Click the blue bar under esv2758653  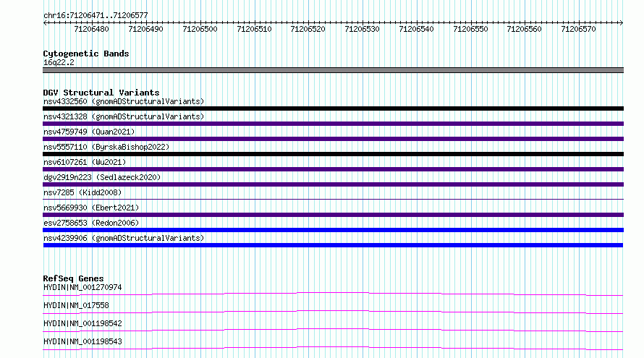coord(333,230)
